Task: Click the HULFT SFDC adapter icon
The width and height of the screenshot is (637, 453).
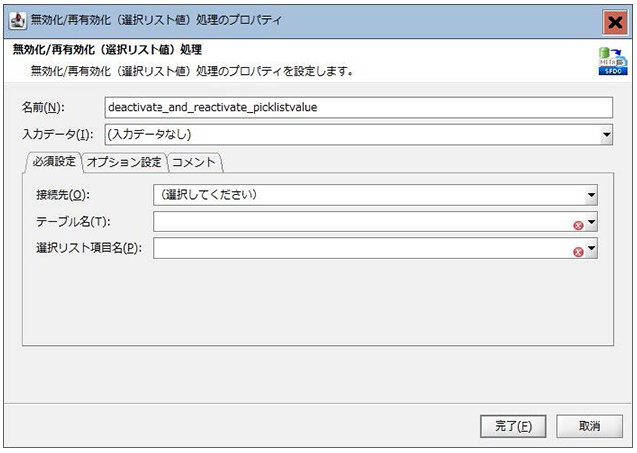Action: (611, 59)
